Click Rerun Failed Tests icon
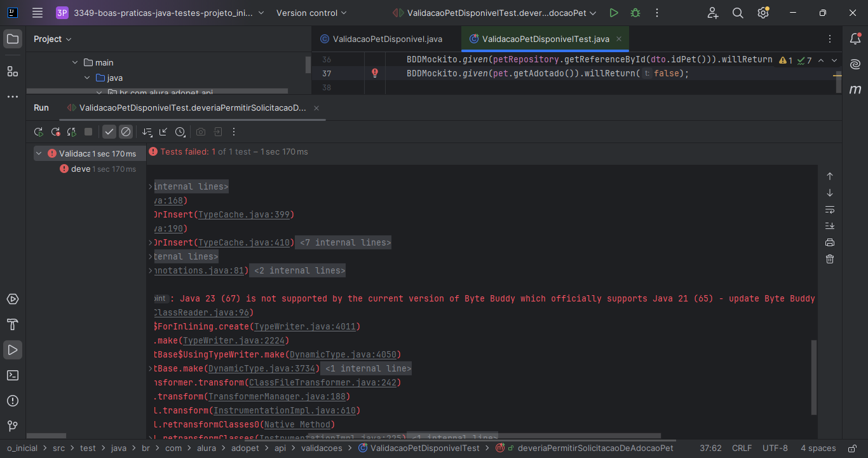This screenshot has height=458, width=868. (55, 132)
